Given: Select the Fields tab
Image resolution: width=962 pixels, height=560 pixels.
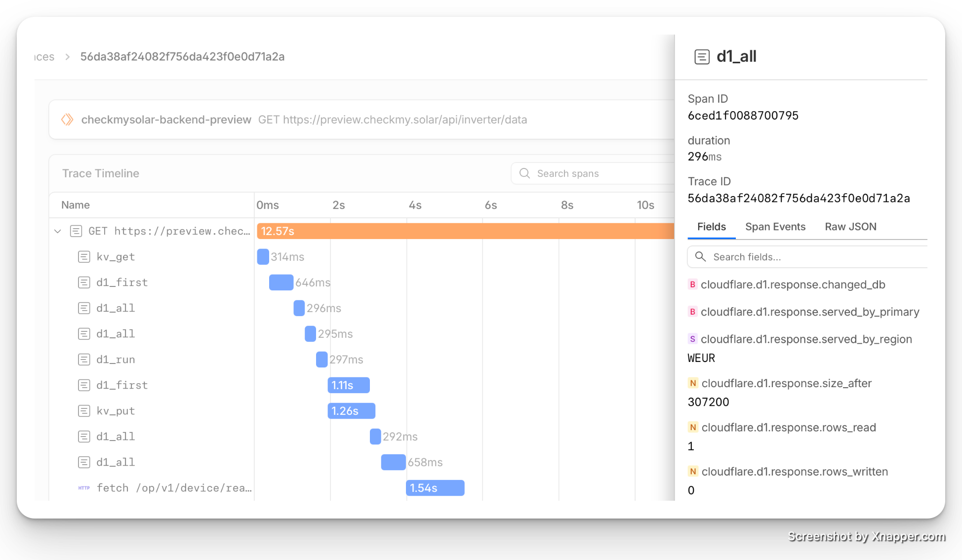Looking at the screenshot, I should (x=711, y=227).
